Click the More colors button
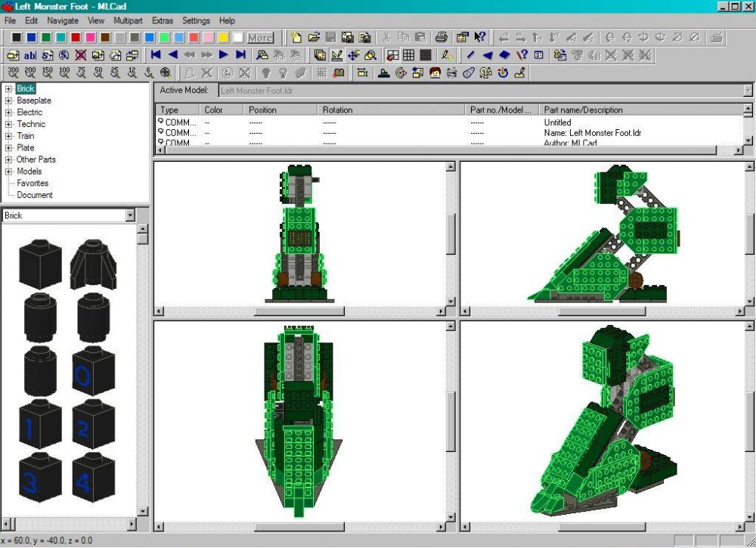The width and height of the screenshot is (756, 548). [260, 37]
